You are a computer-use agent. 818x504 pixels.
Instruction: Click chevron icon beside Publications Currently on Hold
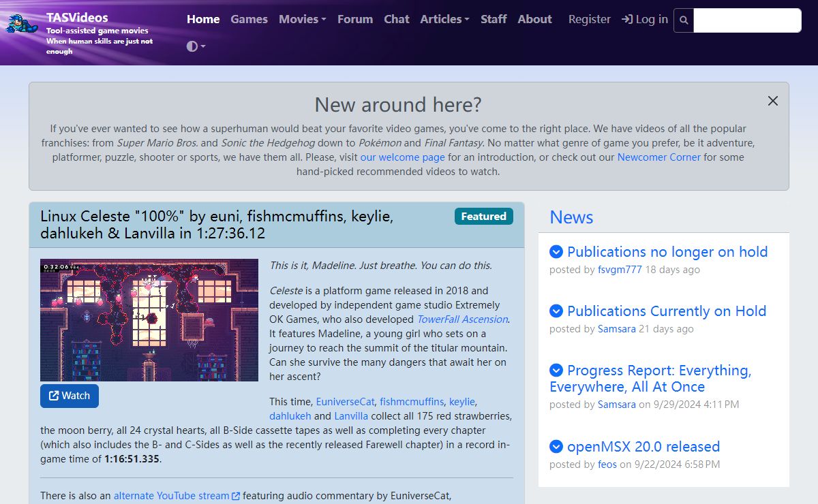tap(556, 311)
